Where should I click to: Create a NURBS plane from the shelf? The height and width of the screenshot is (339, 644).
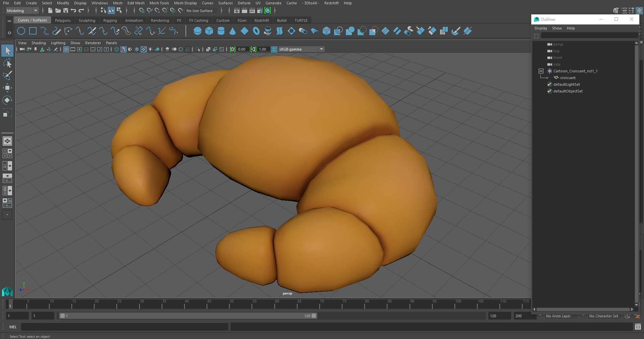(x=245, y=31)
